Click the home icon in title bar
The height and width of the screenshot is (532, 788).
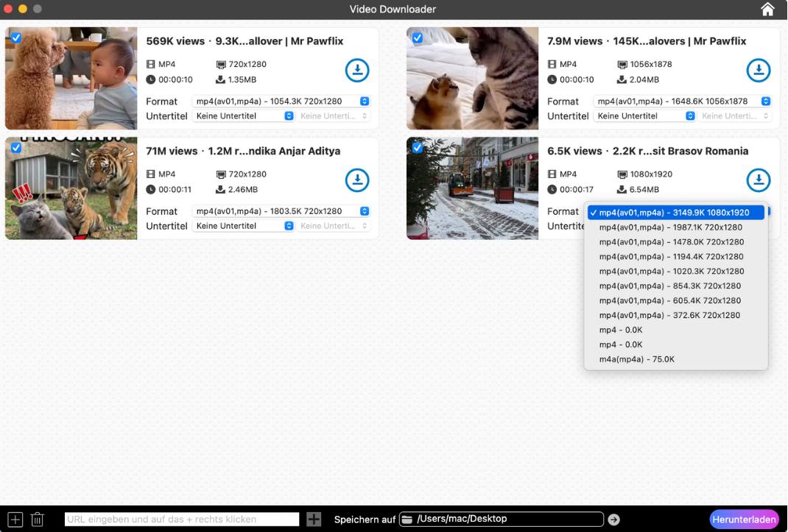[767, 10]
